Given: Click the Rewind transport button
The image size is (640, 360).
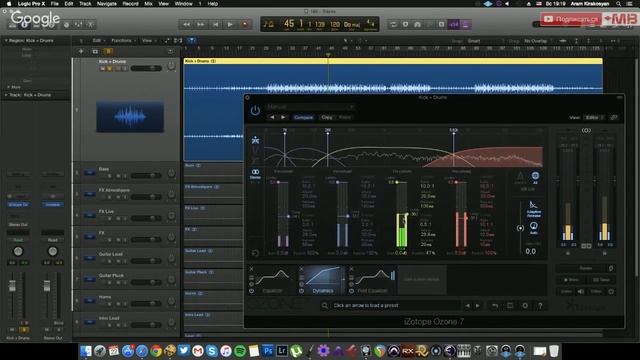Looking at the screenshot, I should click(186, 24).
